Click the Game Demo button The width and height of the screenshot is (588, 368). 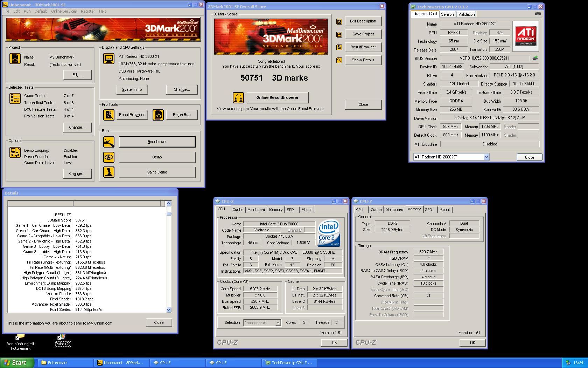(x=157, y=172)
